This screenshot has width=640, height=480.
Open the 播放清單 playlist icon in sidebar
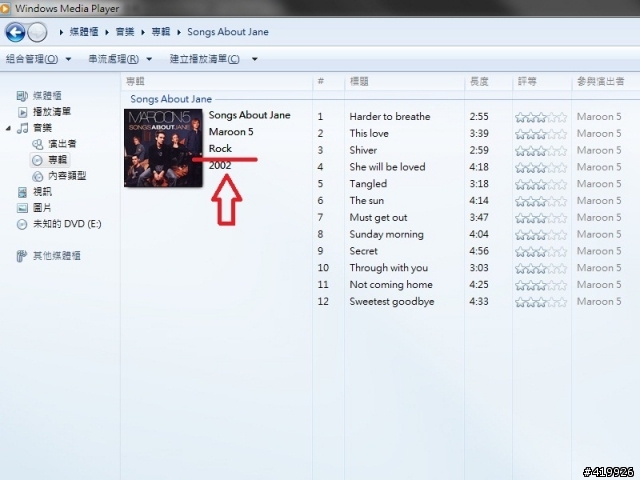click(22, 112)
